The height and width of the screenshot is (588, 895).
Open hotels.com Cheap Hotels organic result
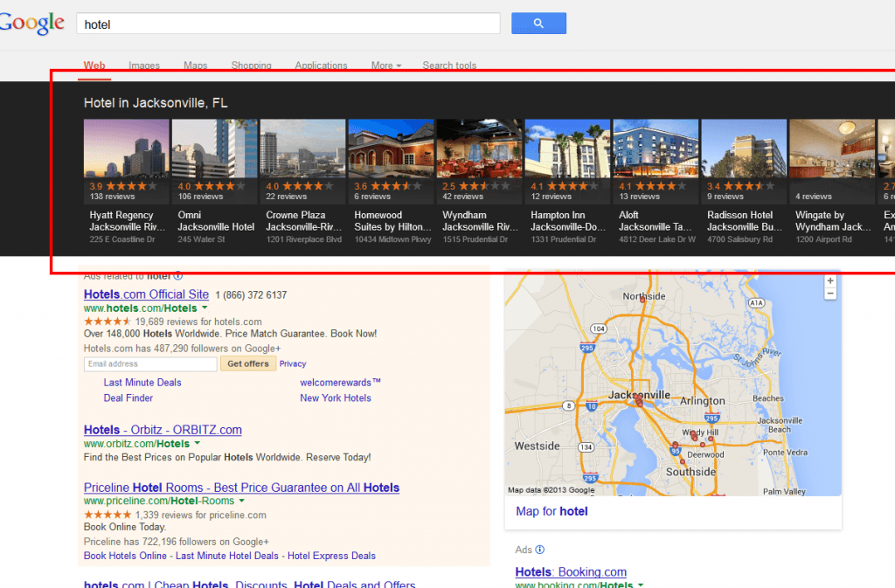(249, 584)
